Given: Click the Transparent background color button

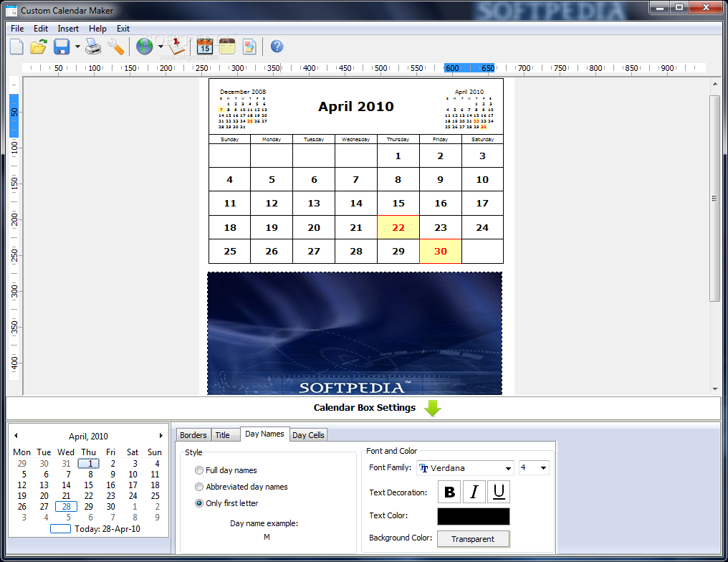Looking at the screenshot, I should [x=473, y=539].
